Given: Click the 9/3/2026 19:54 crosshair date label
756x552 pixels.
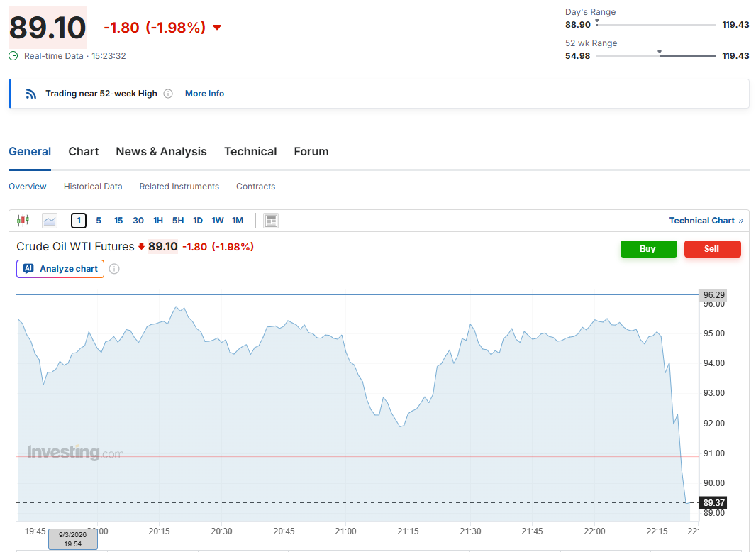Looking at the screenshot, I should tap(73, 539).
